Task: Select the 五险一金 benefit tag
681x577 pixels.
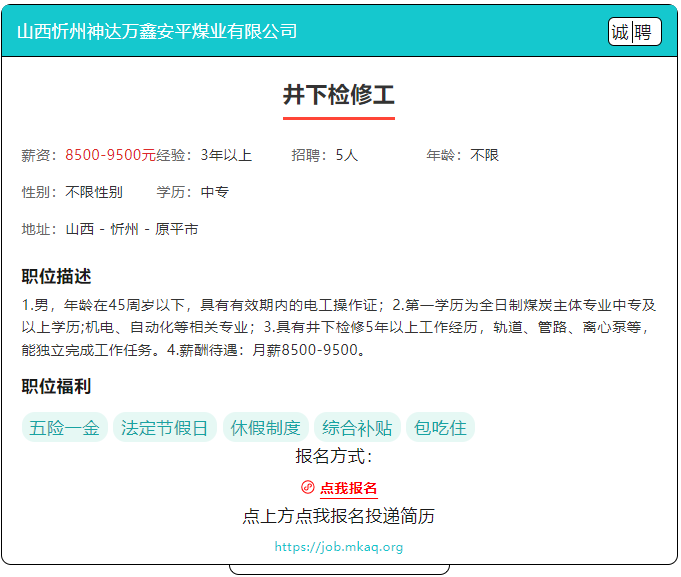Action: click(x=65, y=428)
